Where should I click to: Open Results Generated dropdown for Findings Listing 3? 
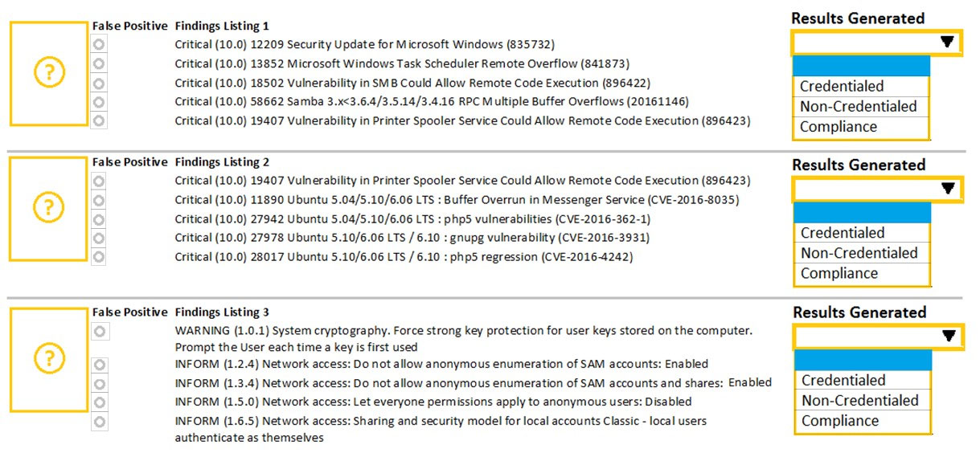tap(878, 337)
